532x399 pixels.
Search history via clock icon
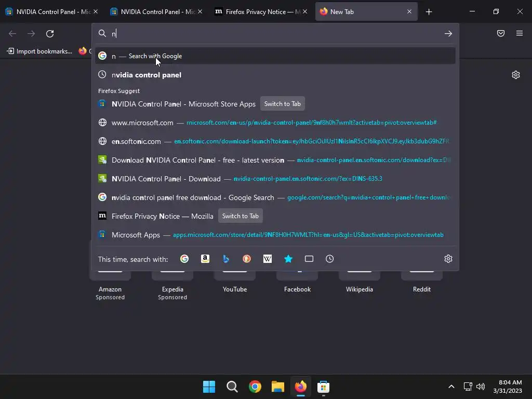coord(330,259)
